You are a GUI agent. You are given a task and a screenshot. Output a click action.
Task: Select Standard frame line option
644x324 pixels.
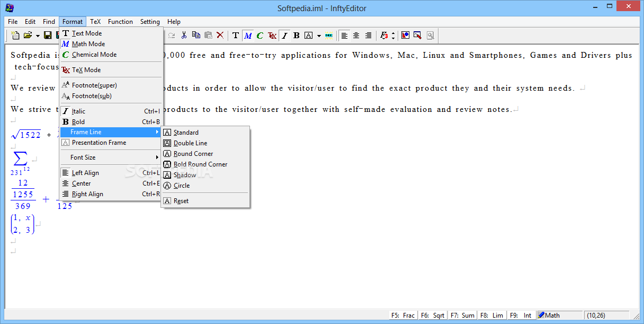pyautogui.click(x=205, y=133)
